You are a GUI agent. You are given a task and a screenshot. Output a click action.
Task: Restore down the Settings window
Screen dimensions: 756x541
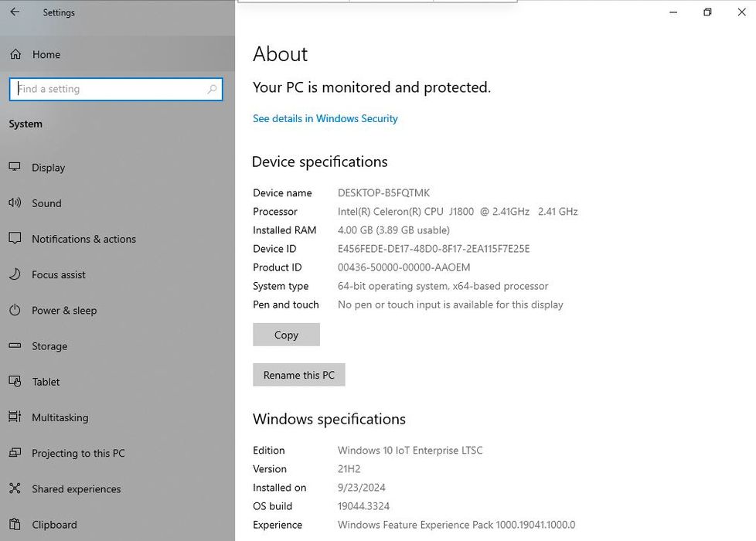point(707,12)
